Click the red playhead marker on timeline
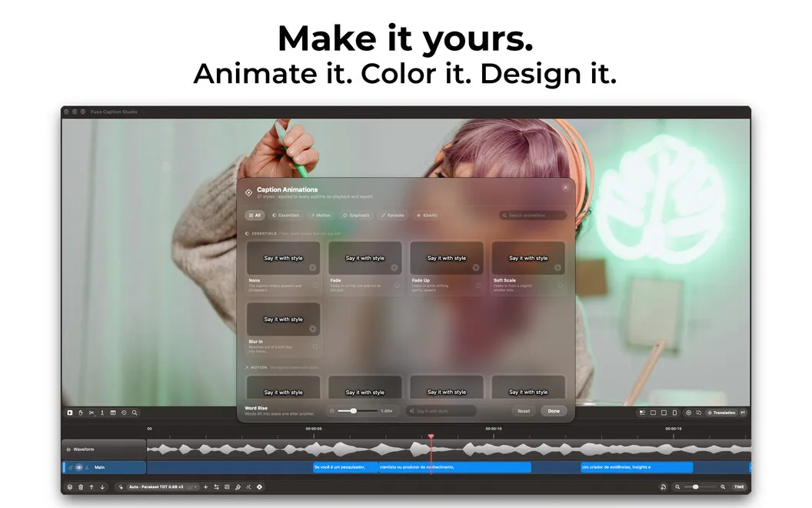 [431, 437]
